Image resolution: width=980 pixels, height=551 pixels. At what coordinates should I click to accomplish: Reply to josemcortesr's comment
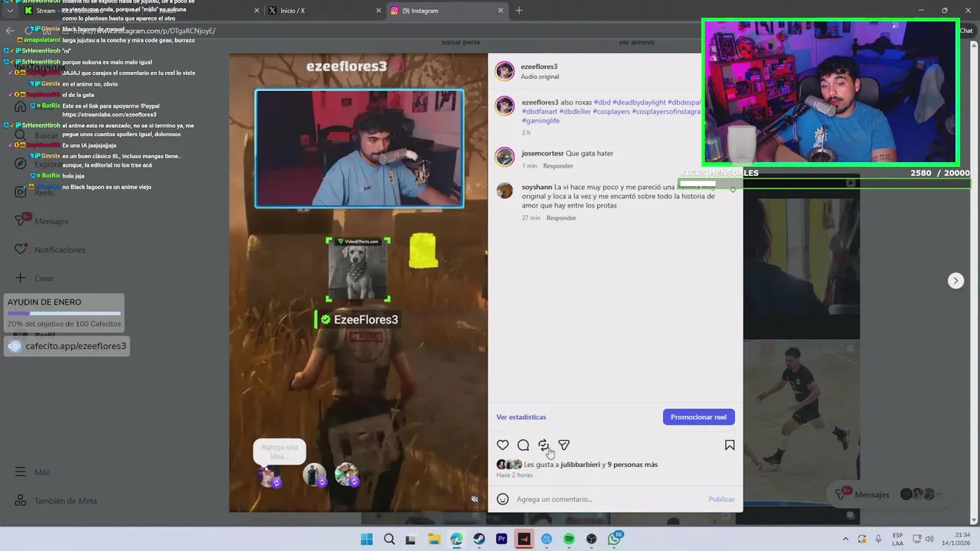point(558,166)
